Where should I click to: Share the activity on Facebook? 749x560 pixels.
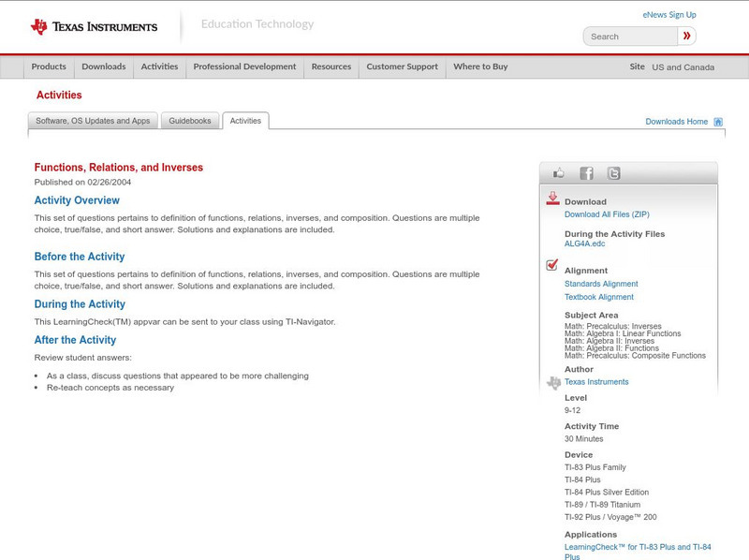click(587, 173)
